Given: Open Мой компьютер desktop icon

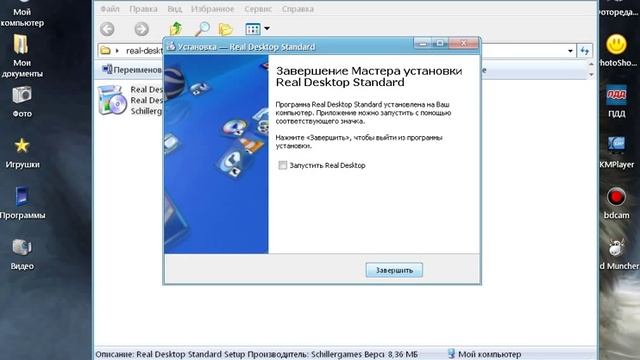Looking at the screenshot, I should [x=22, y=13].
